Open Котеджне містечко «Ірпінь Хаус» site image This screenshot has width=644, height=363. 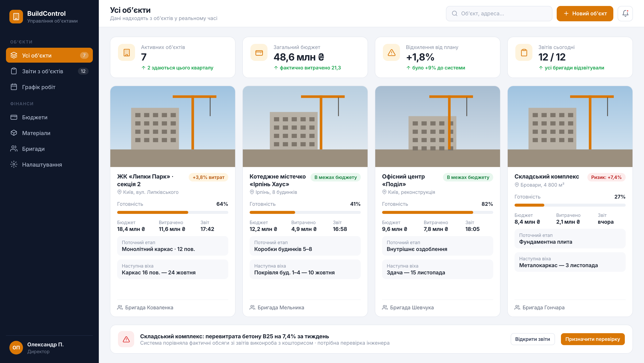pos(305,127)
